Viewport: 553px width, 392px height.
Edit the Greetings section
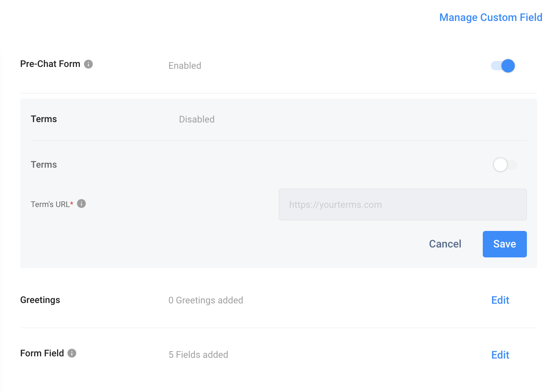tap(500, 300)
